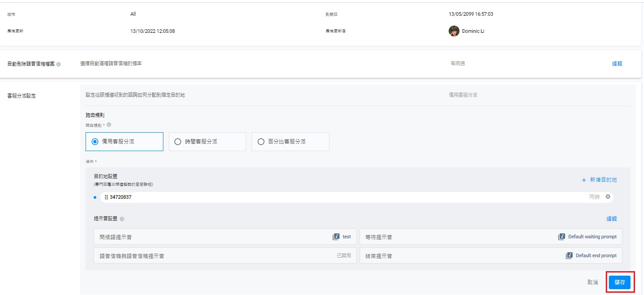Click the 客服分派設定 section label

(x=22, y=96)
